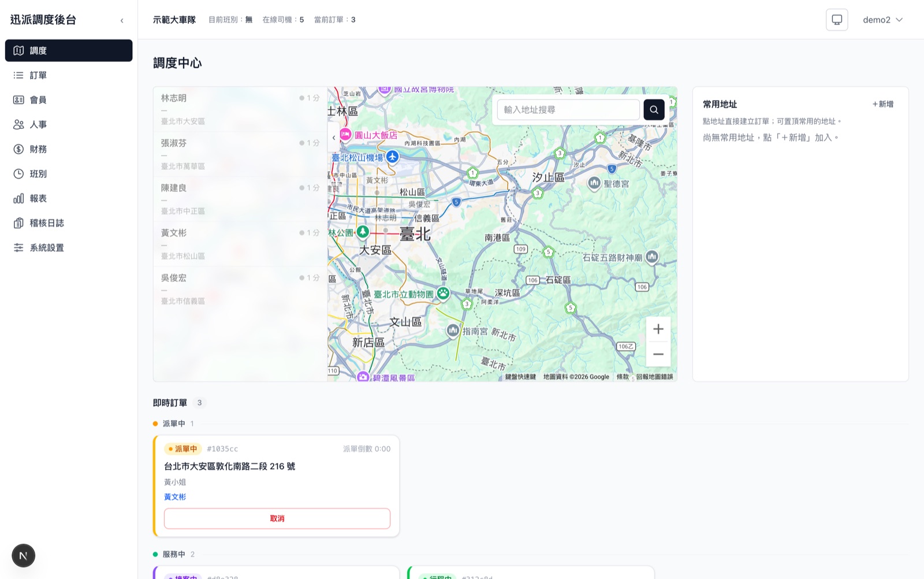Open 財務 finance section
924x579 pixels.
coord(69,149)
